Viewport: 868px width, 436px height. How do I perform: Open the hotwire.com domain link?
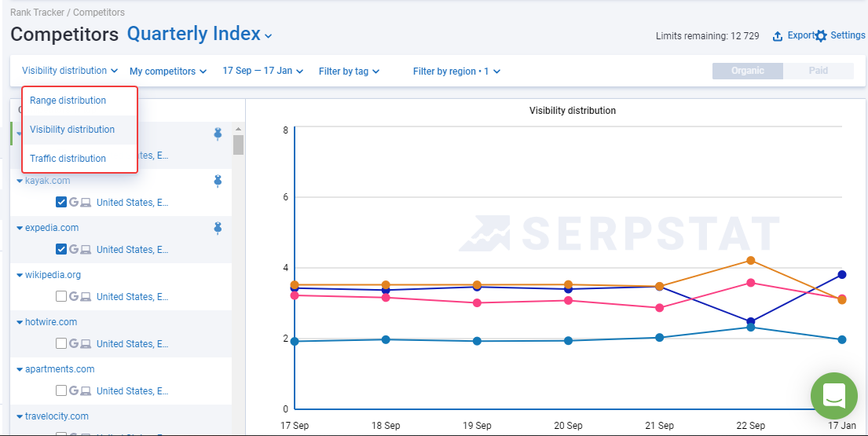click(51, 321)
